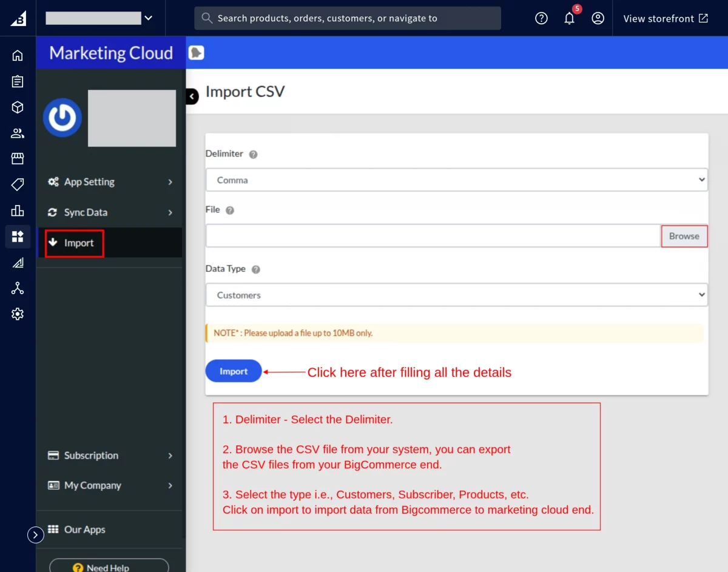Open the Channel Manager triangle icon

coord(18,263)
